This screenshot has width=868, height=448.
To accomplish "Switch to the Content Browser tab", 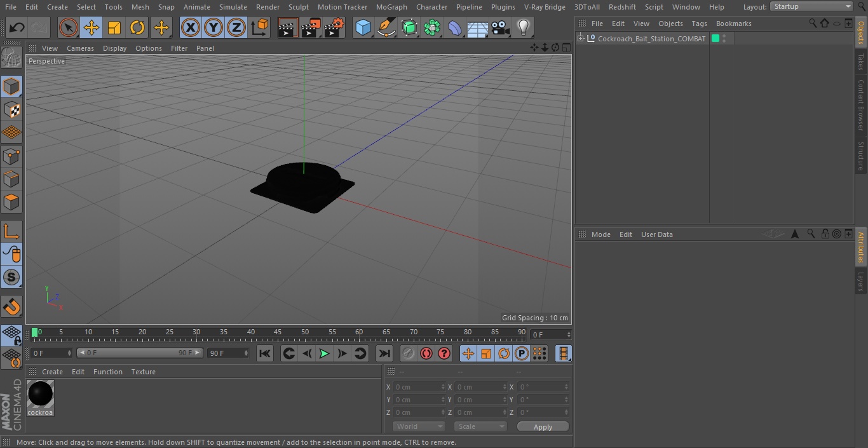I will (x=861, y=105).
